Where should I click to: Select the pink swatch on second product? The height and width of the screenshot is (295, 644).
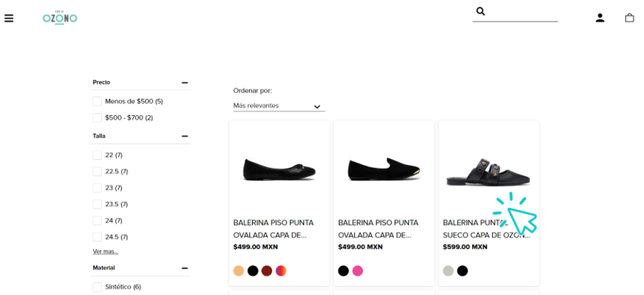(358, 270)
